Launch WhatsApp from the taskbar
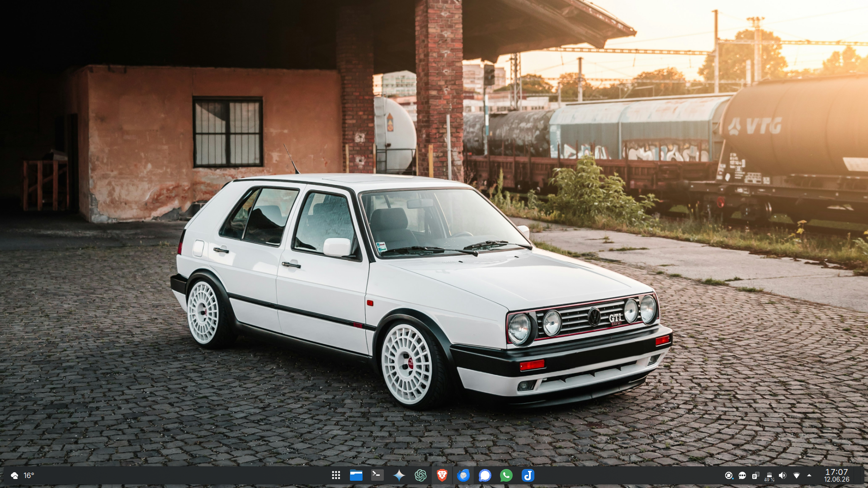 [x=506, y=475]
